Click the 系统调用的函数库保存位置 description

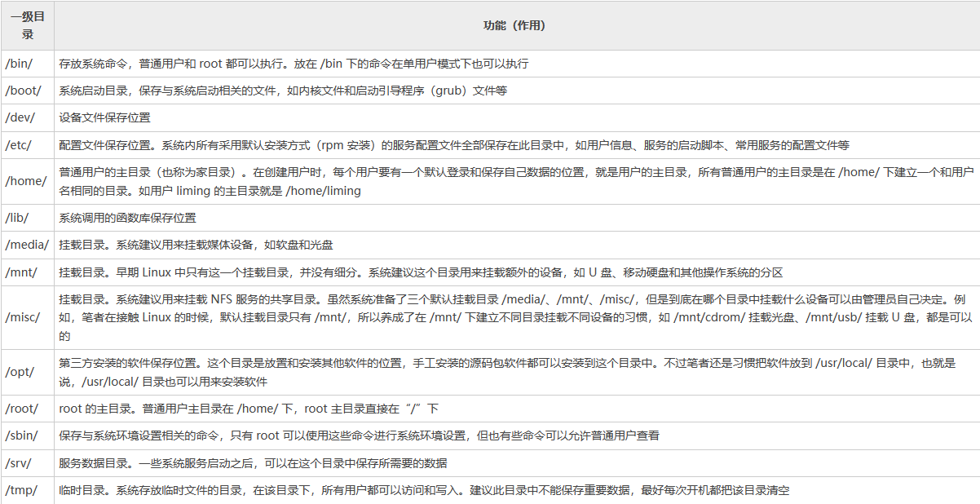coord(127,218)
